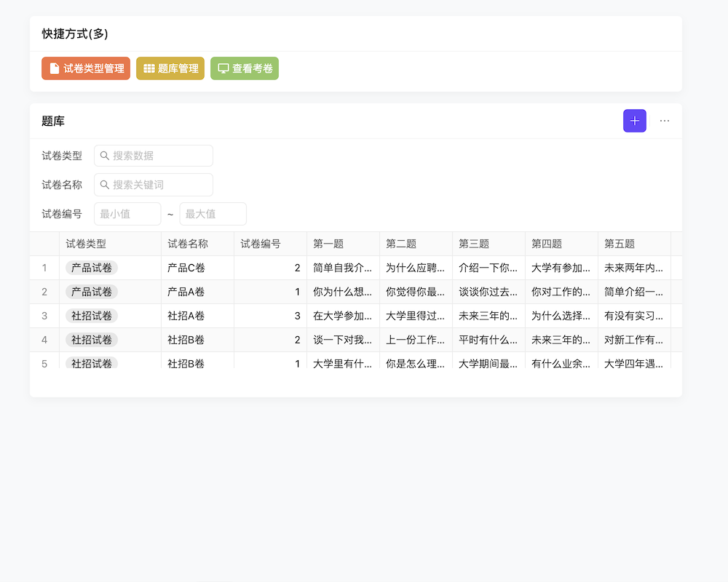Select the 产品试卷 tag in row 1
Image resolution: width=728 pixels, height=582 pixels.
pos(90,268)
